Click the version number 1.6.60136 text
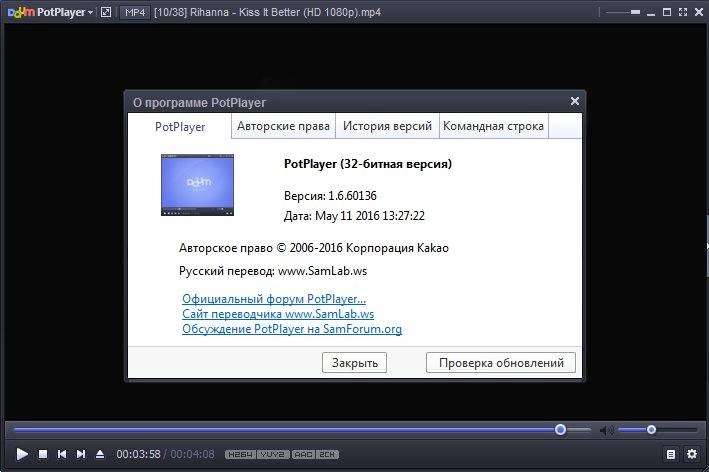Screen dimensions: 709x472 coord(352,196)
